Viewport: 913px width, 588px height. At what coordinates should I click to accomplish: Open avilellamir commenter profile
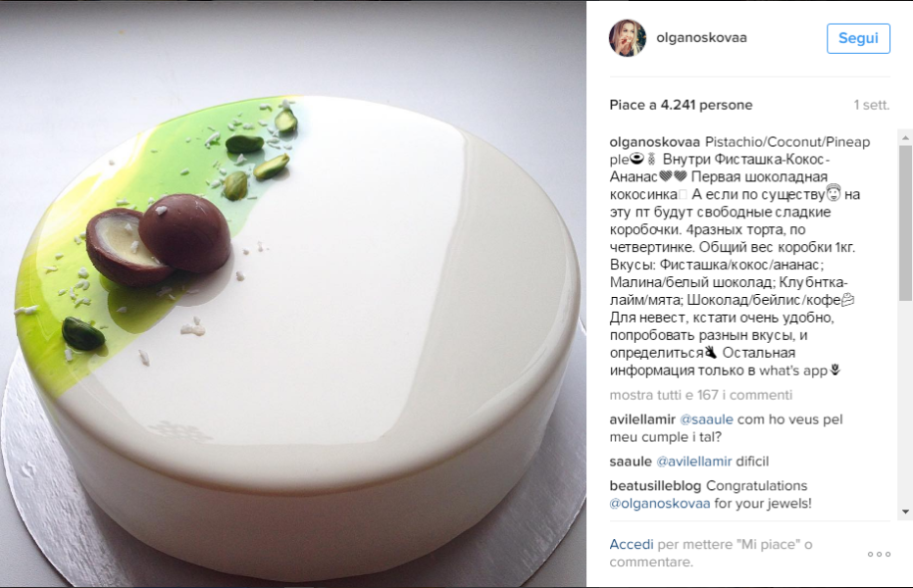tap(642, 419)
